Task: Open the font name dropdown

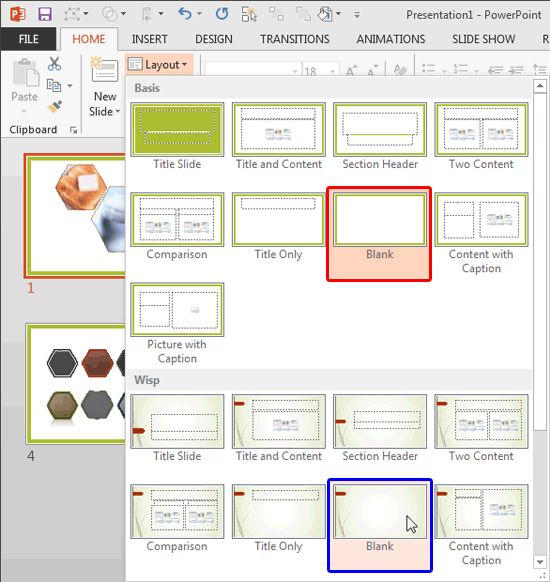Action: click(x=295, y=71)
